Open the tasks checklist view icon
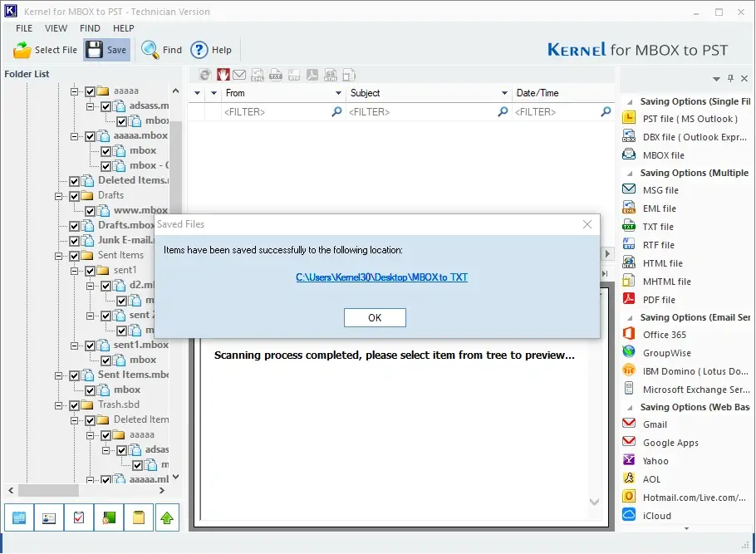Screen dimensions: 756x554 point(79,517)
